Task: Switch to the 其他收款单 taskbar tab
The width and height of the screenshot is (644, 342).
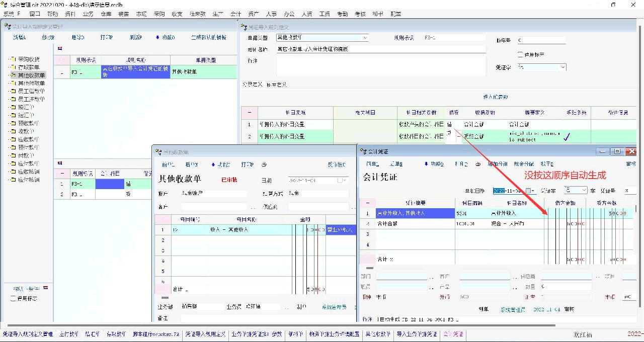Action: click(x=377, y=334)
